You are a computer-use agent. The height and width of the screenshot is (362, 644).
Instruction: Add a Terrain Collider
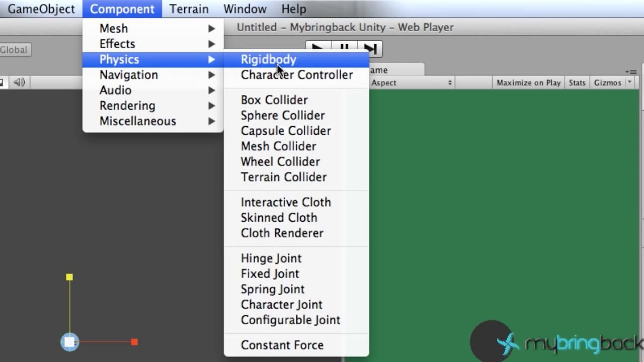pyautogui.click(x=296, y=177)
